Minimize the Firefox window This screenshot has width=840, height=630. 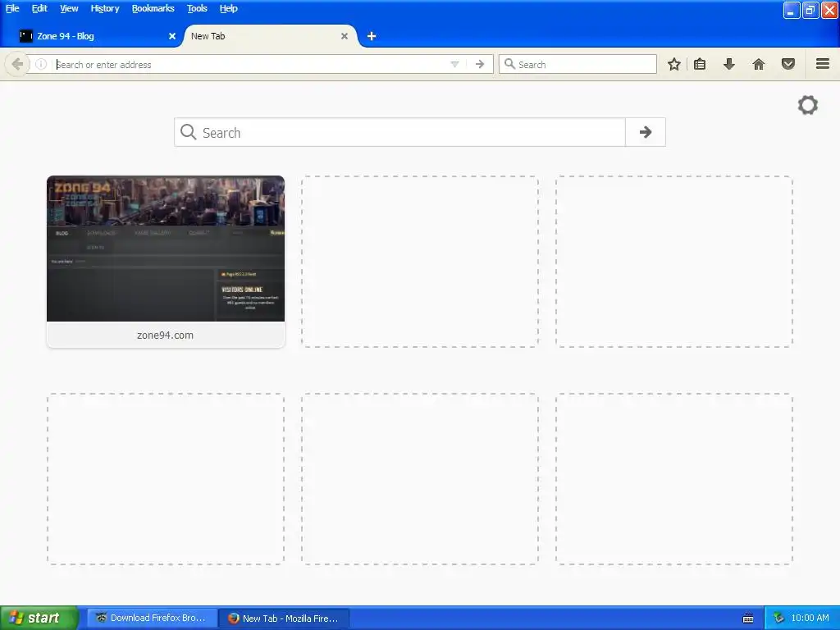[792, 10]
